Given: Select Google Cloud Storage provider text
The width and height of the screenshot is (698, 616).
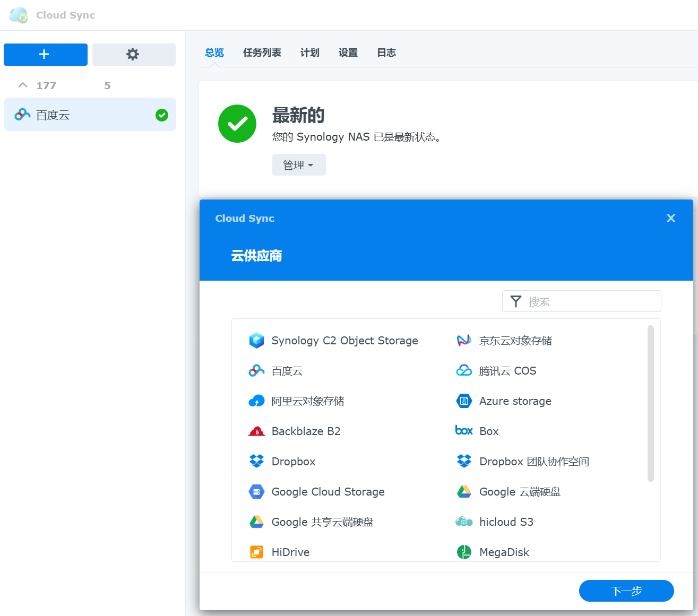Looking at the screenshot, I should pos(328,492).
